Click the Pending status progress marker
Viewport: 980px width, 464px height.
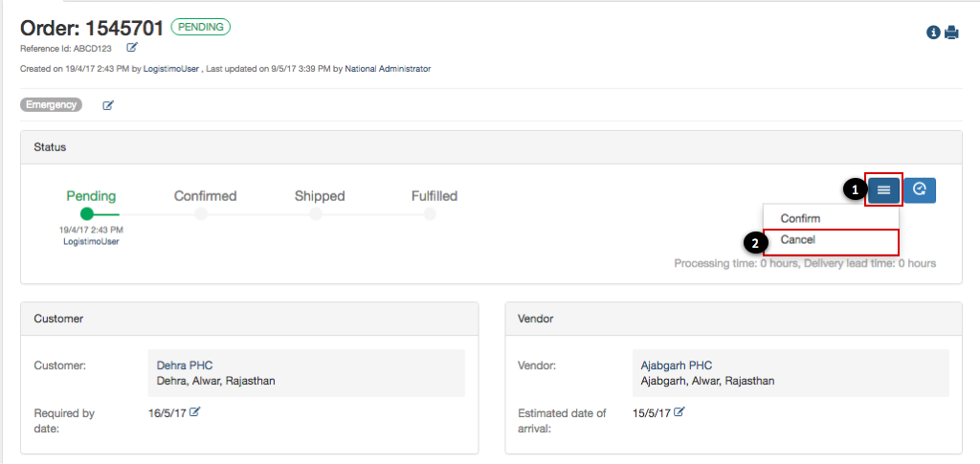click(x=87, y=214)
